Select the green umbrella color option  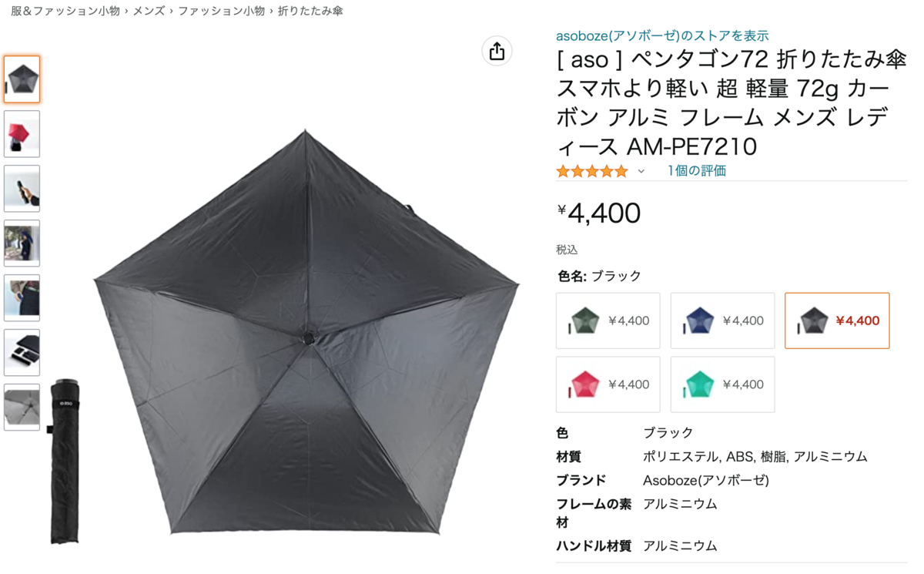coord(608,321)
